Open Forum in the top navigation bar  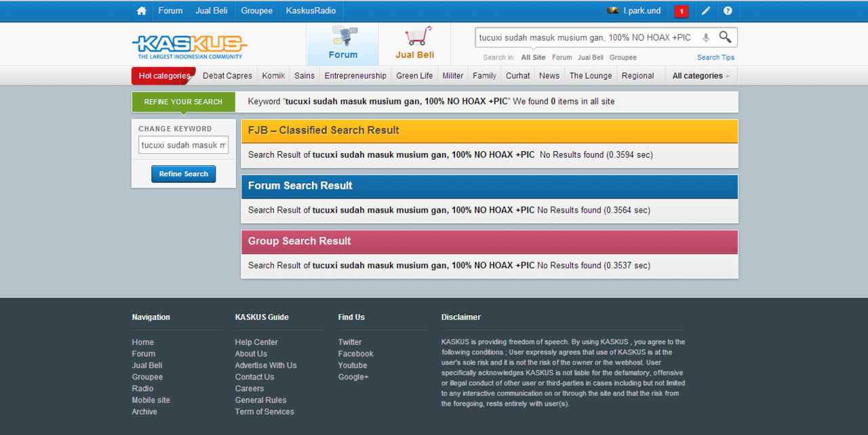pos(170,11)
